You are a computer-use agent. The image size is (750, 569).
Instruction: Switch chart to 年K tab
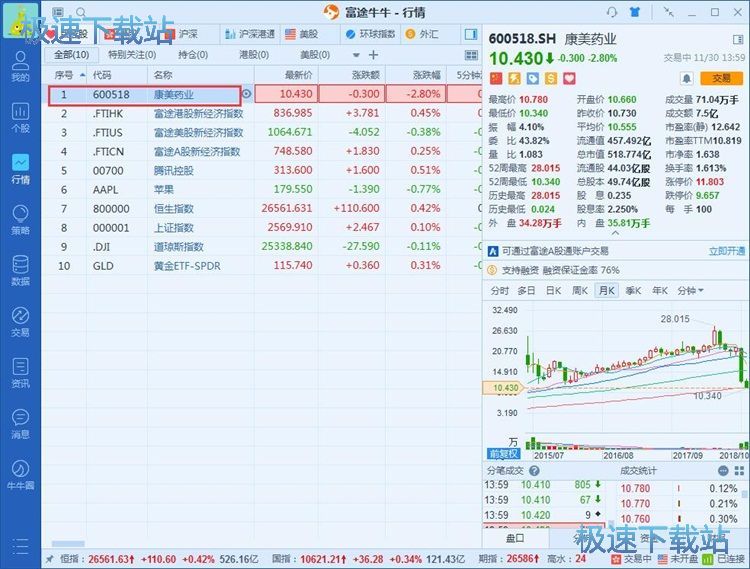[x=660, y=290]
